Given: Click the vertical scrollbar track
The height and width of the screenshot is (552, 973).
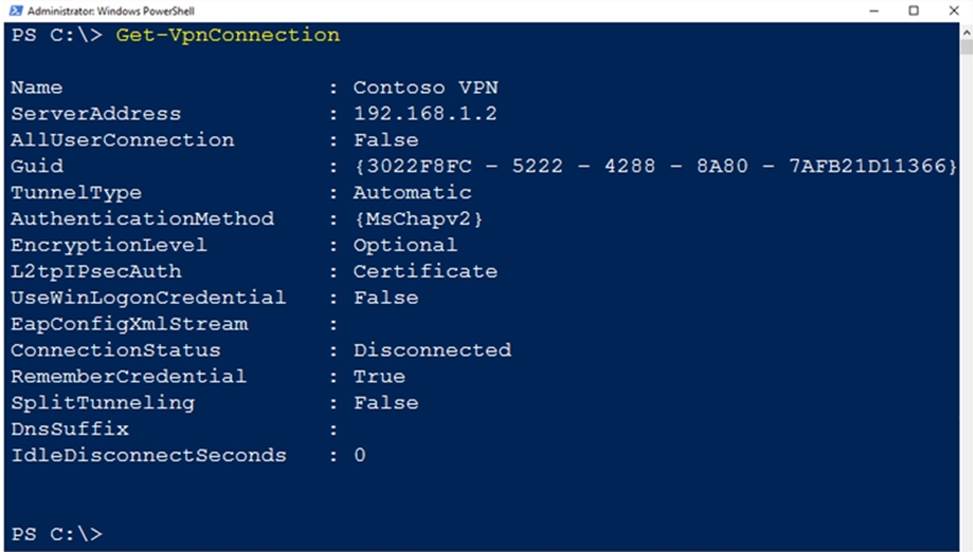Looking at the screenshot, I should pos(965,300).
